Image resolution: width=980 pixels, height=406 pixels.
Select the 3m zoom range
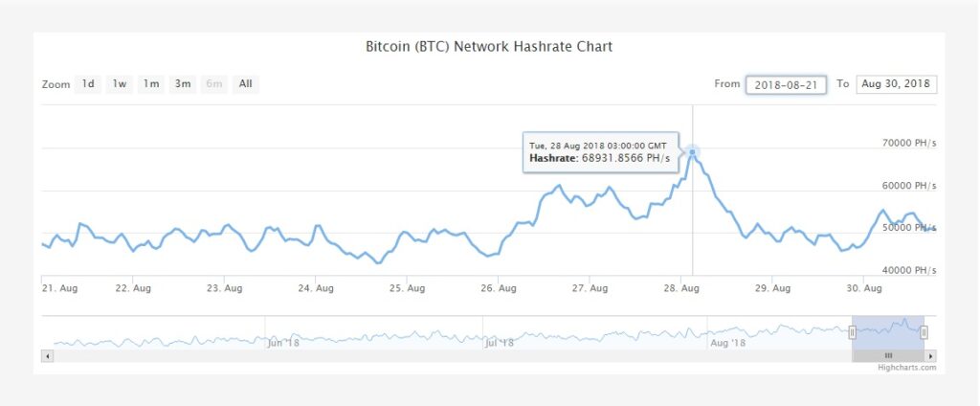pos(183,84)
